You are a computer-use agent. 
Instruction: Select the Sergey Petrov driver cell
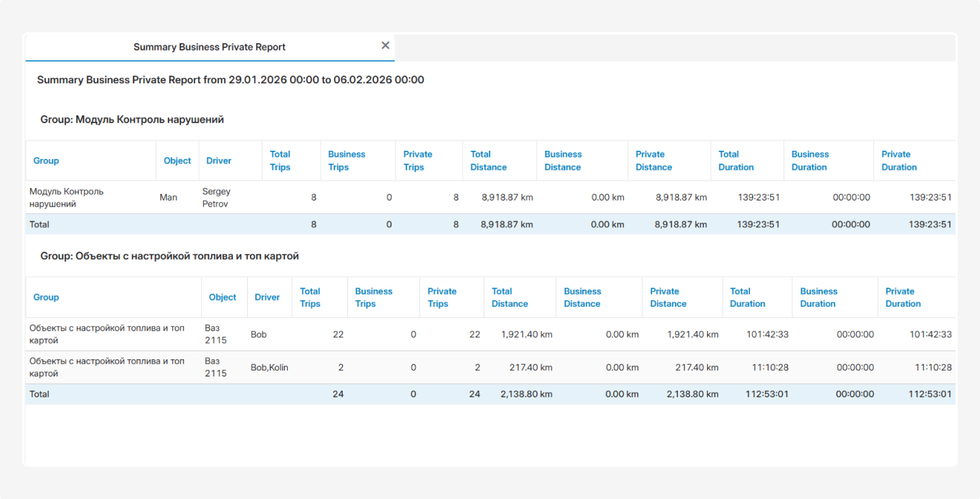pyautogui.click(x=217, y=198)
